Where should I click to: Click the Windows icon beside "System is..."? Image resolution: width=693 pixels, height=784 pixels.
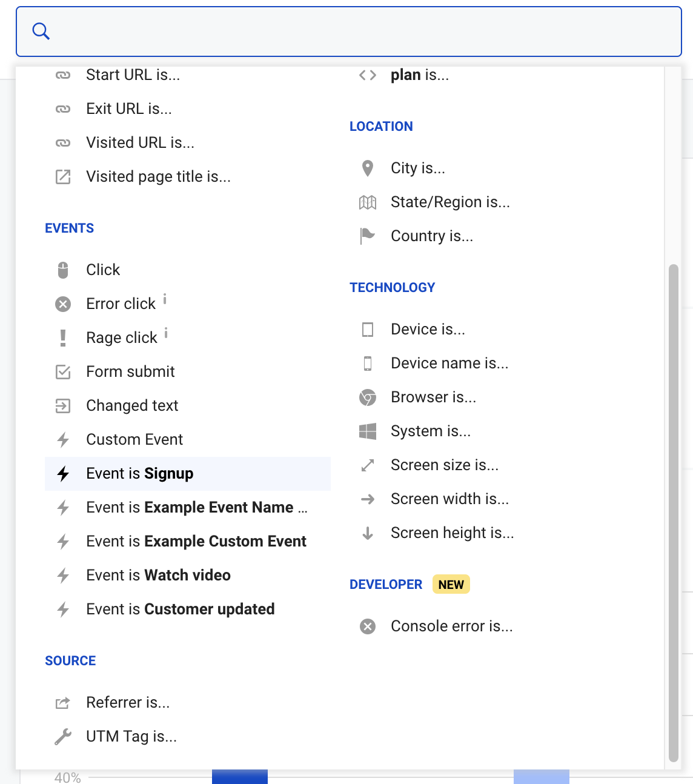pos(368,431)
